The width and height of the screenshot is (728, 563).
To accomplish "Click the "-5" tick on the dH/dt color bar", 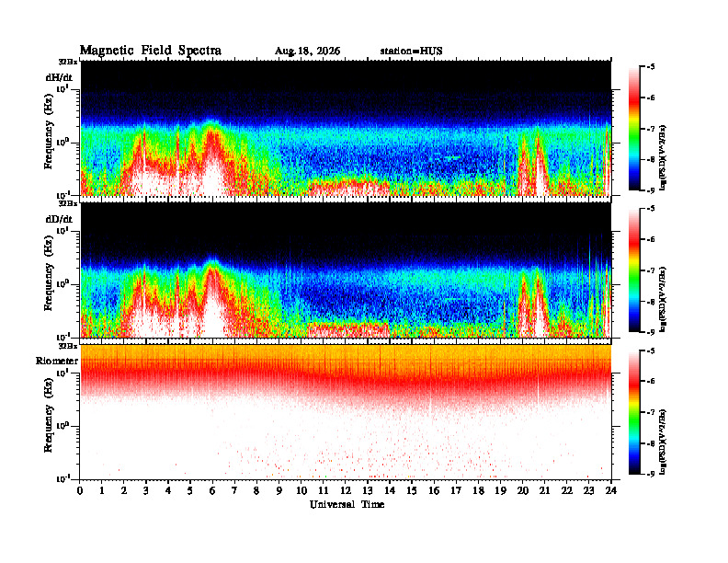I will coord(651,67).
